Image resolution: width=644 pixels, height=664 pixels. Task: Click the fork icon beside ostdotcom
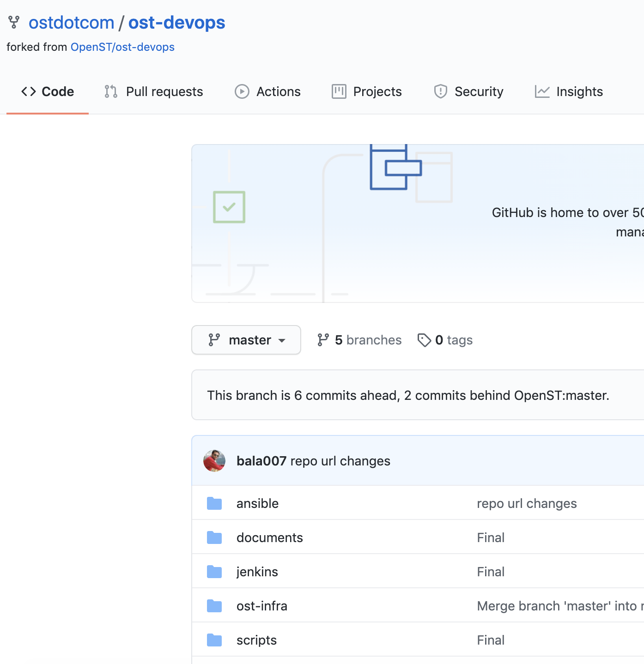tap(14, 22)
